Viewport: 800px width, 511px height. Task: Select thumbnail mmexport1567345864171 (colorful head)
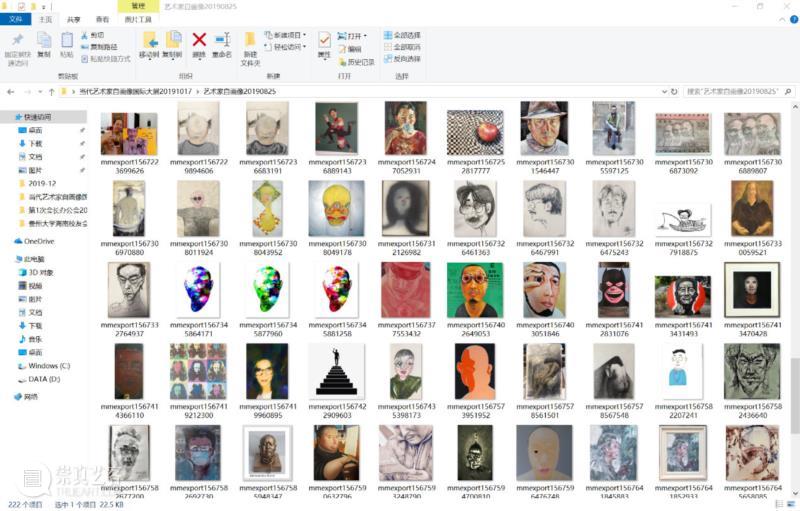(x=198, y=290)
